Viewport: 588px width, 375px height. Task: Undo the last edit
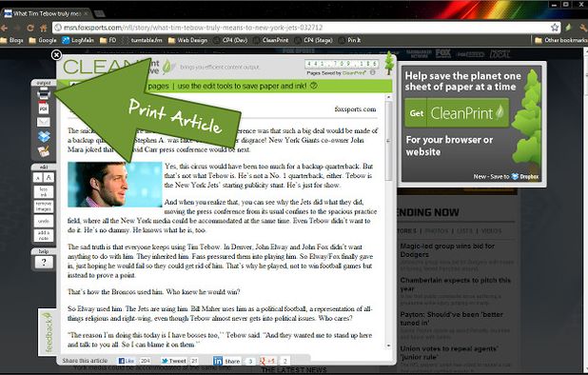pyautogui.click(x=44, y=221)
